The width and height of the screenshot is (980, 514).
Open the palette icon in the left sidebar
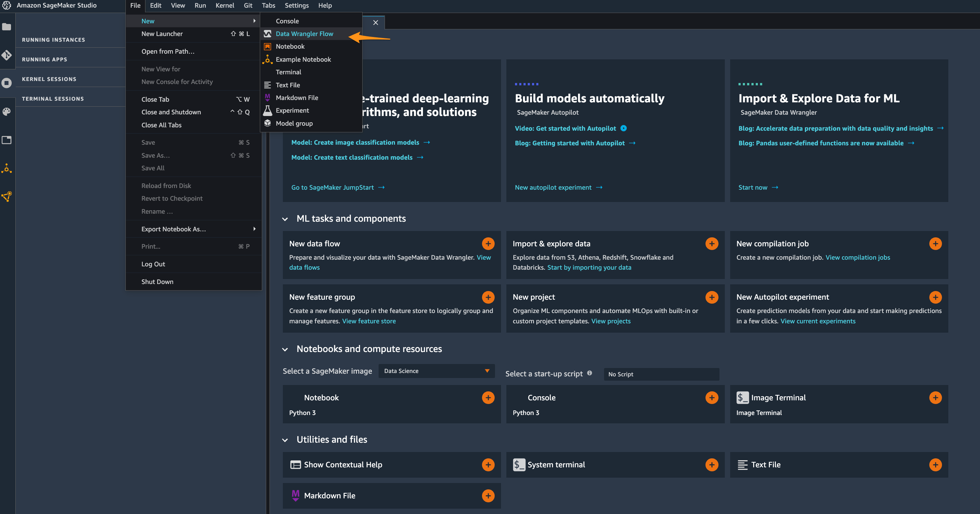pyautogui.click(x=7, y=111)
